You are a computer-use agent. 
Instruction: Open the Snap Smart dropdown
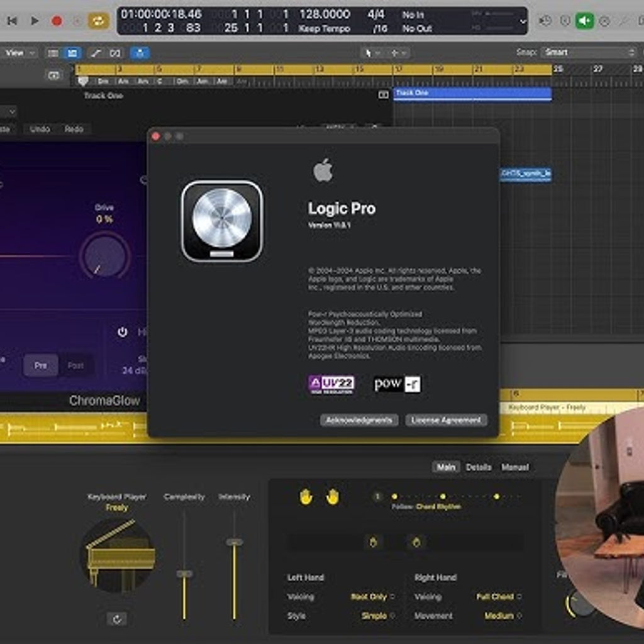coord(589,53)
